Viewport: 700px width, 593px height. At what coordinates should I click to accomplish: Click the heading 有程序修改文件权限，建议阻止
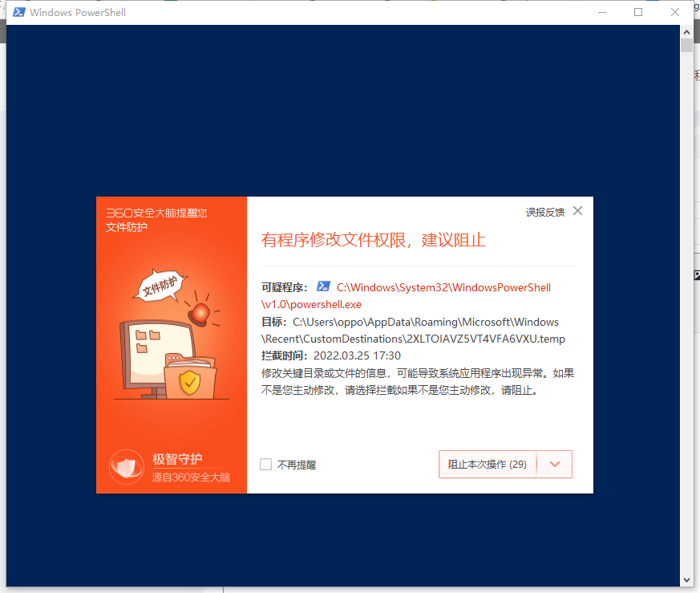(373, 240)
